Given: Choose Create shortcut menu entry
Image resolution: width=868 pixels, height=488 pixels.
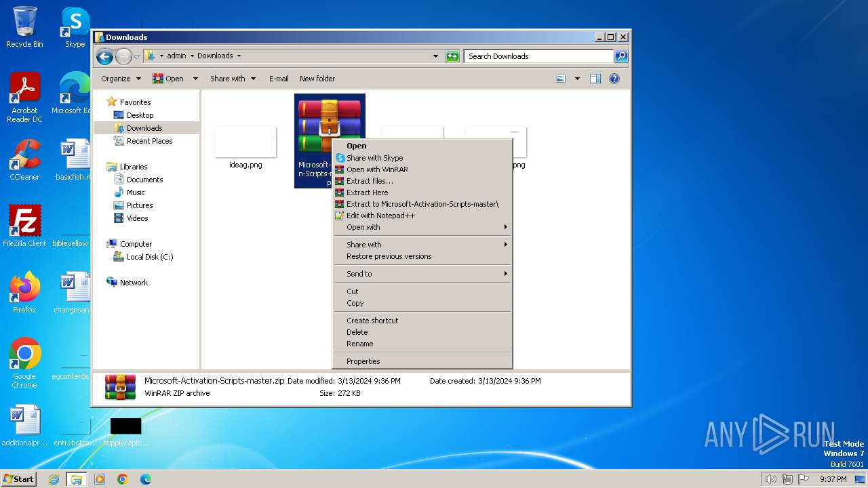Looking at the screenshot, I should point(422,321).
